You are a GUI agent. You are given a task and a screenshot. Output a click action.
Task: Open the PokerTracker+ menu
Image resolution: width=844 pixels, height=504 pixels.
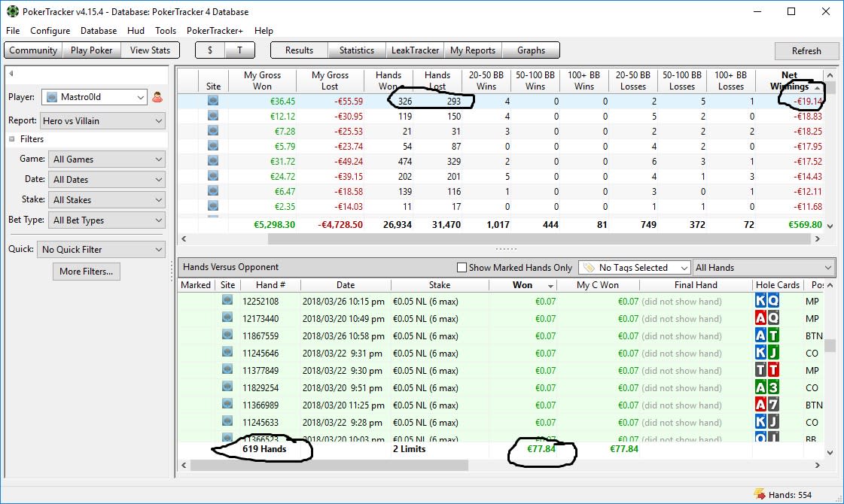[x=215, y=31]
